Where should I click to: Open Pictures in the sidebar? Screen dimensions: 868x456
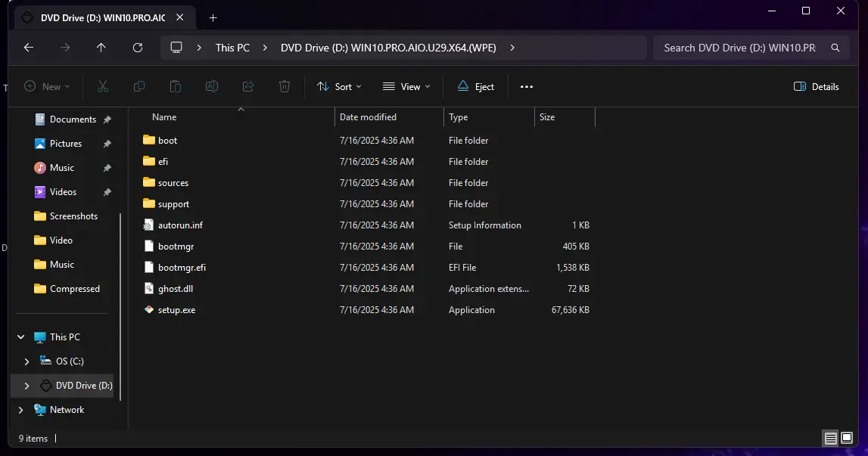(66, 144)
